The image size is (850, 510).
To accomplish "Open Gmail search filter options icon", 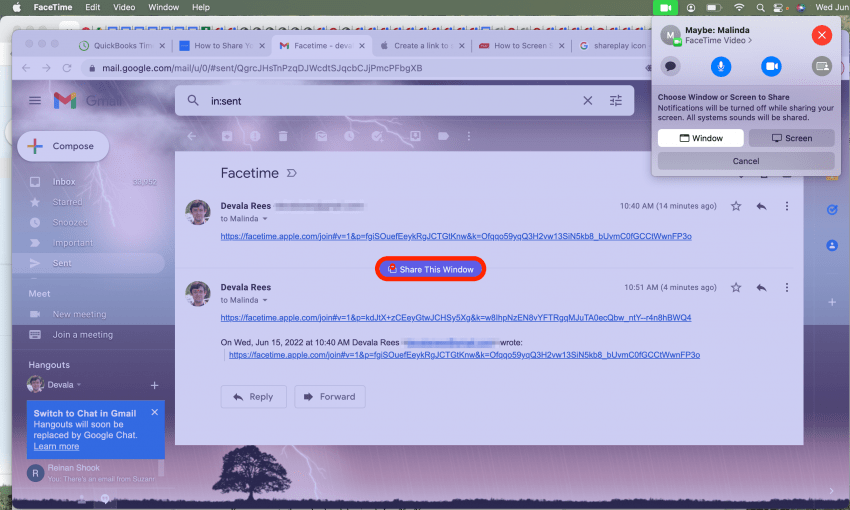I will point(616,101).
